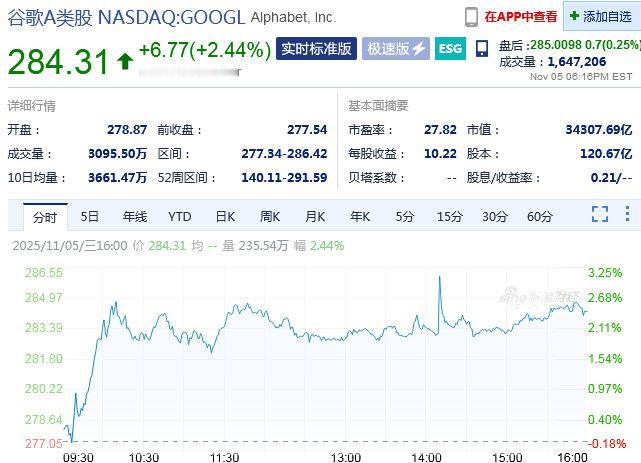The height and width of the screenshot is (463, 641).
Task: Click the 市盈率 value 27.82
Action: [x=440, y=130]
